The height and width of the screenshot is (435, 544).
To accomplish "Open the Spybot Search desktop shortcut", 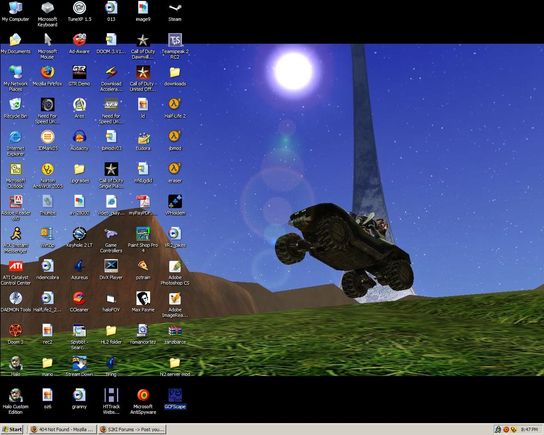I will [79, 336].
